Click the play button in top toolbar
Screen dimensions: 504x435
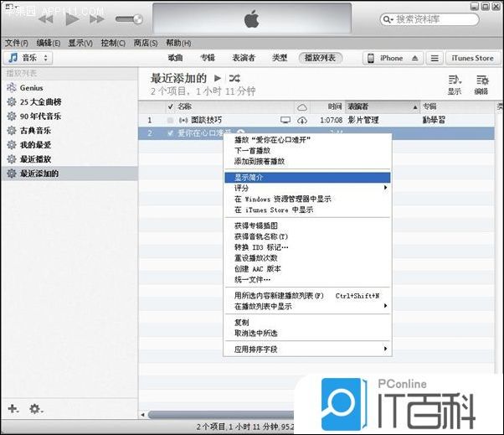point(72,19)
